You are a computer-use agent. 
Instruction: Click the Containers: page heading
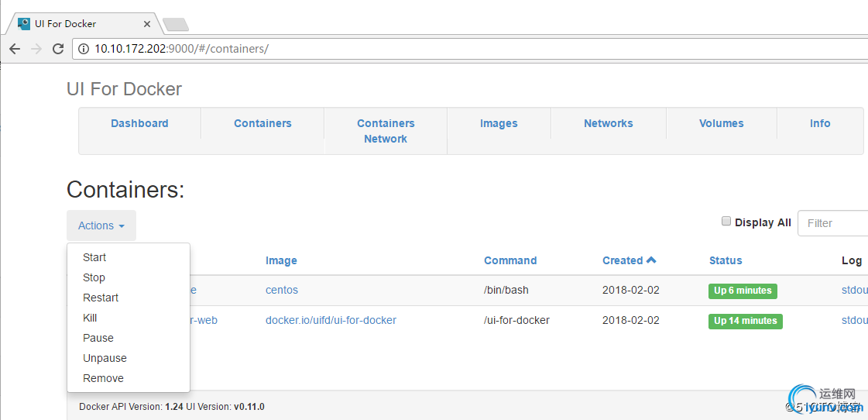(x=125, y=190)
